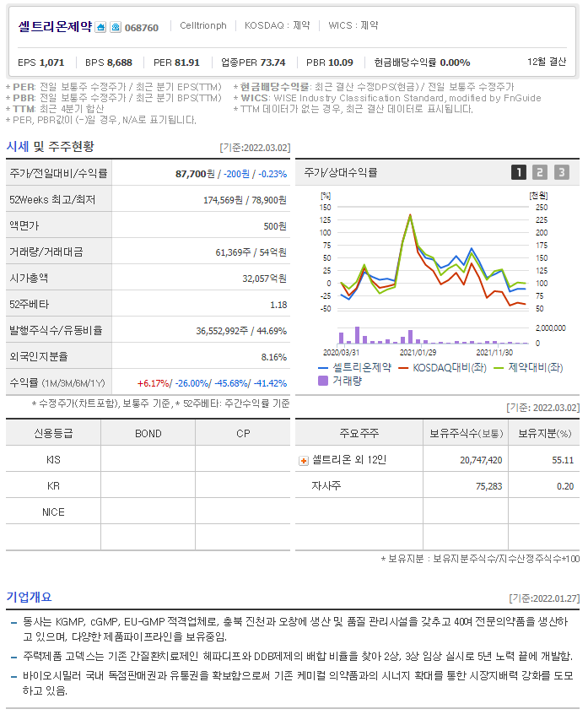This screenshot has width=588, height=720.
Task: Click the 시세 및 주주현황 section heading
Action: click(x=50, y=147)
